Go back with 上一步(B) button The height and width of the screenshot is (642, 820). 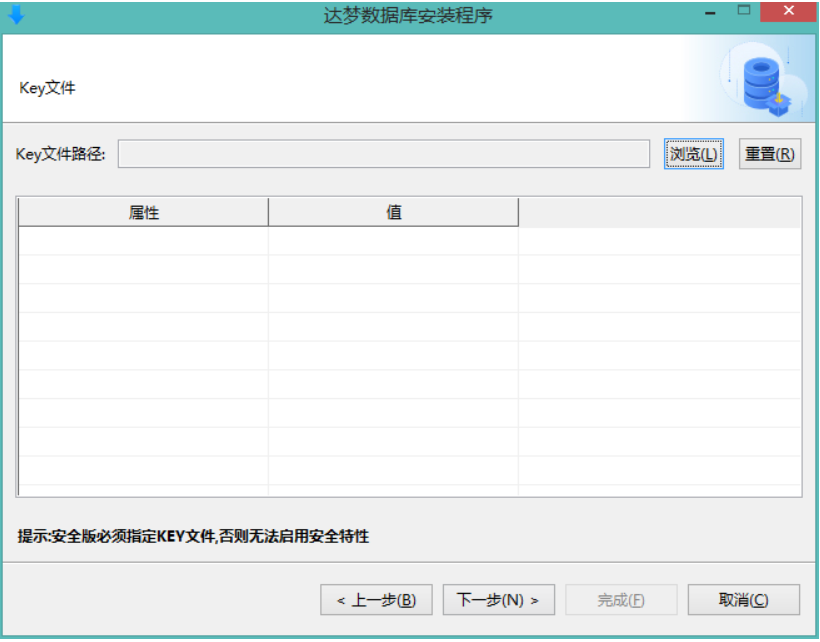click(377, 600)
